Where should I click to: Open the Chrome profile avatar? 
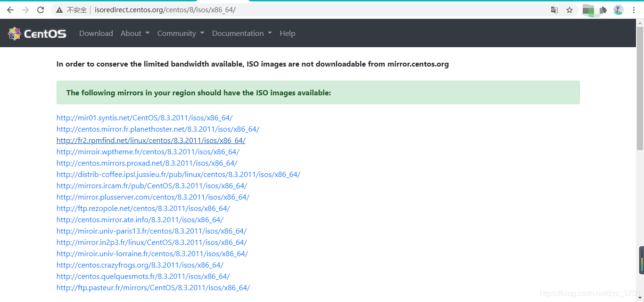(619, 10)
